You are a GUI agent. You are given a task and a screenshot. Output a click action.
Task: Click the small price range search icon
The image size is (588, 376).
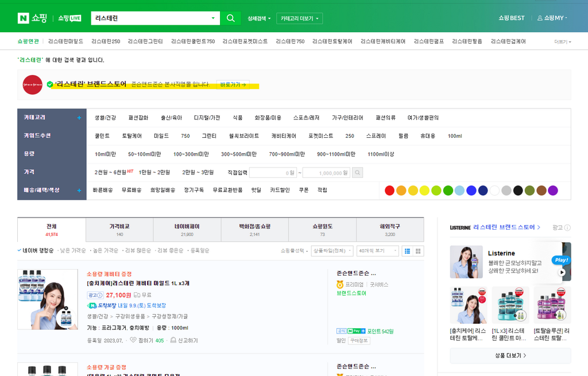coord(357,173)
